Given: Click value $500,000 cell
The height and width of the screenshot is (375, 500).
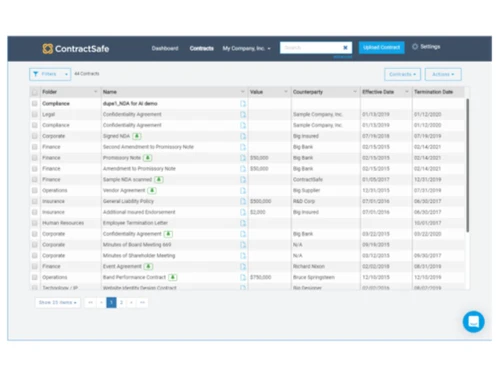Looking at the screenshot, I should [x=260, y=201].
